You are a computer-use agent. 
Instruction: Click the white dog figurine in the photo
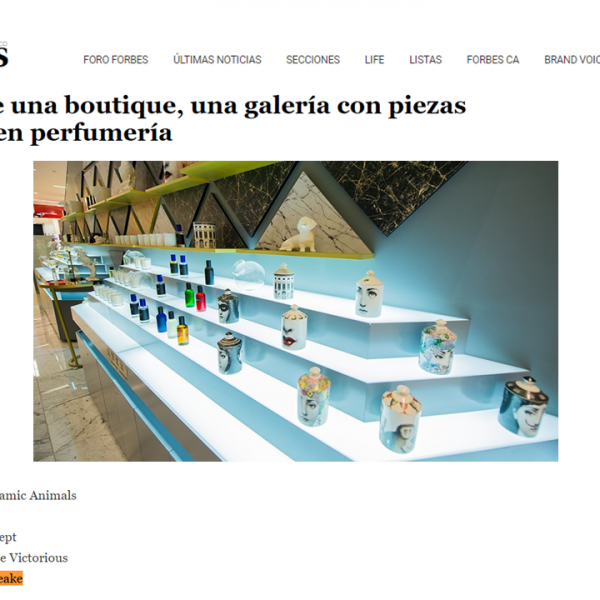point(299,234)
